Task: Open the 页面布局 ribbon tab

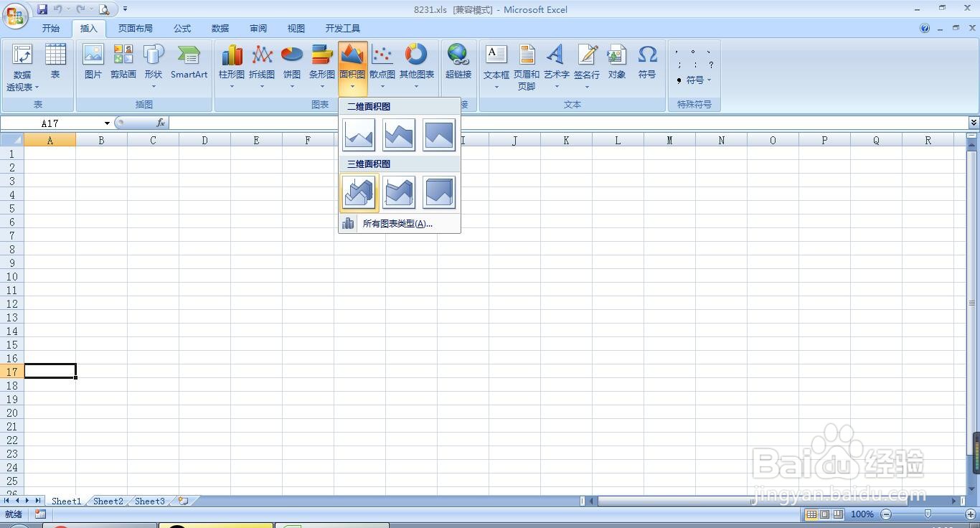Action: point(136,29)
